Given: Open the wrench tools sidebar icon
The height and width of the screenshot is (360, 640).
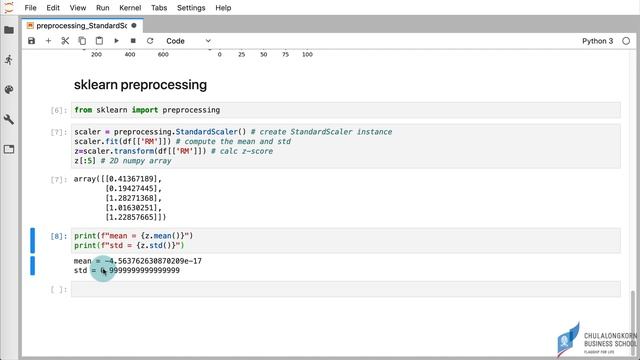Looking at the screenshot, I should coord(9,120).
